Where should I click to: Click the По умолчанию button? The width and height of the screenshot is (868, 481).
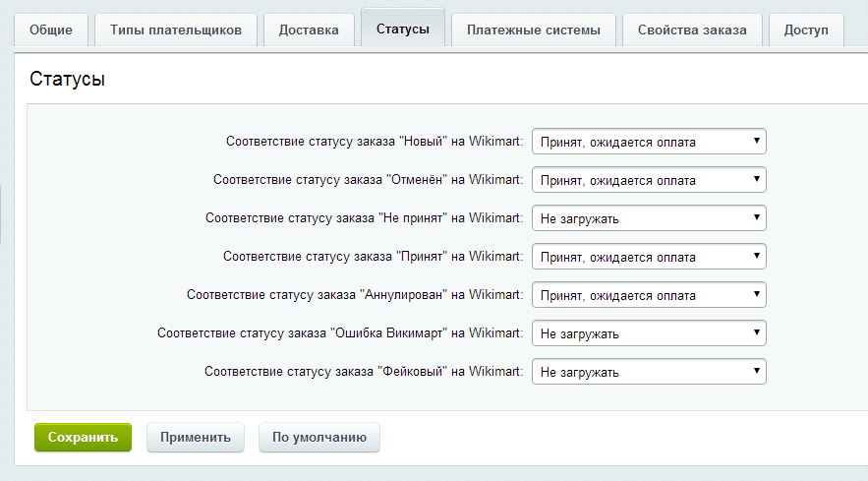[x=319, y=438]
